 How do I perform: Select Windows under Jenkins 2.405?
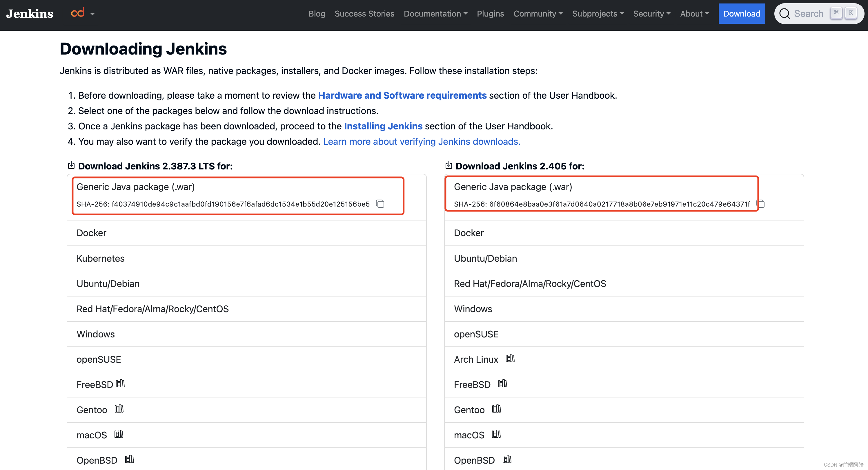coord(624,309)
